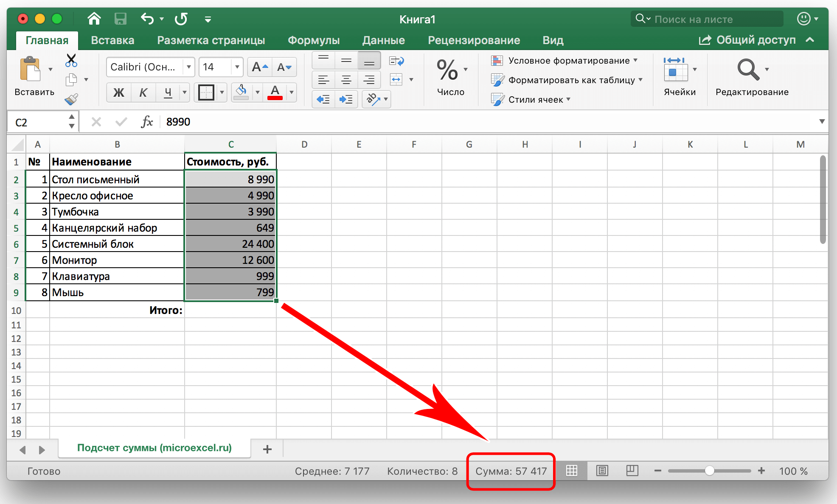Click the Поиск на листе search field
The height and width of the screenshot is (504, 837).
pyautogui.click(x=707, y=19)
